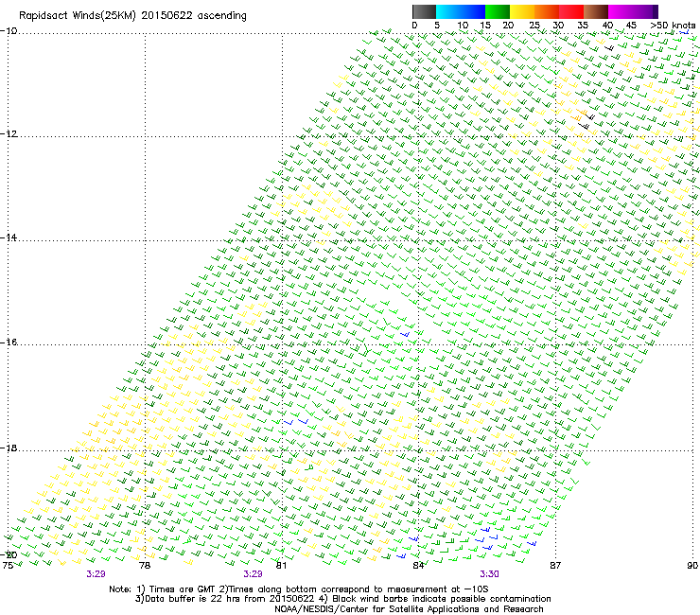Click the '78' longitude axis label
Viewport: 700px width, 615px height.
point(145,566)
